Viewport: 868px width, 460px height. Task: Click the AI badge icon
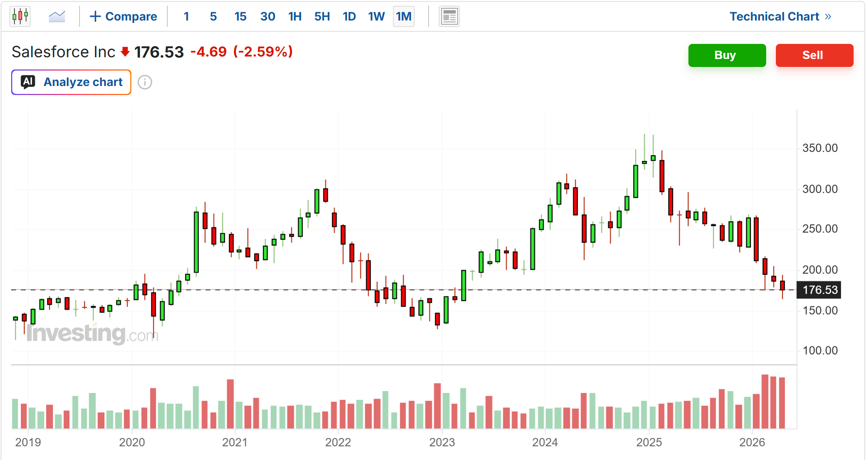pyautogui.click(x=28, y=82)
